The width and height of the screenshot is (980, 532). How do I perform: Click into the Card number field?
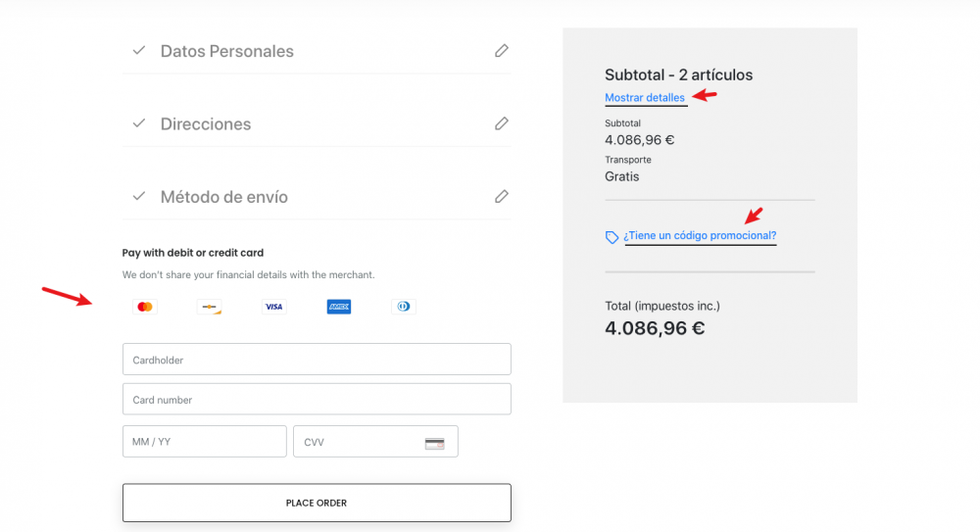[x=317, y=400]
